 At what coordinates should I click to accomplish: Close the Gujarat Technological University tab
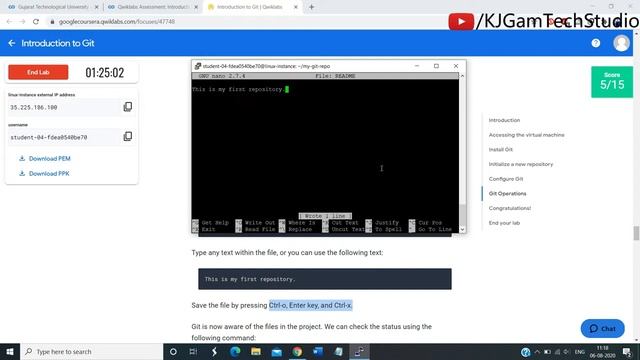tap(96, 7)
